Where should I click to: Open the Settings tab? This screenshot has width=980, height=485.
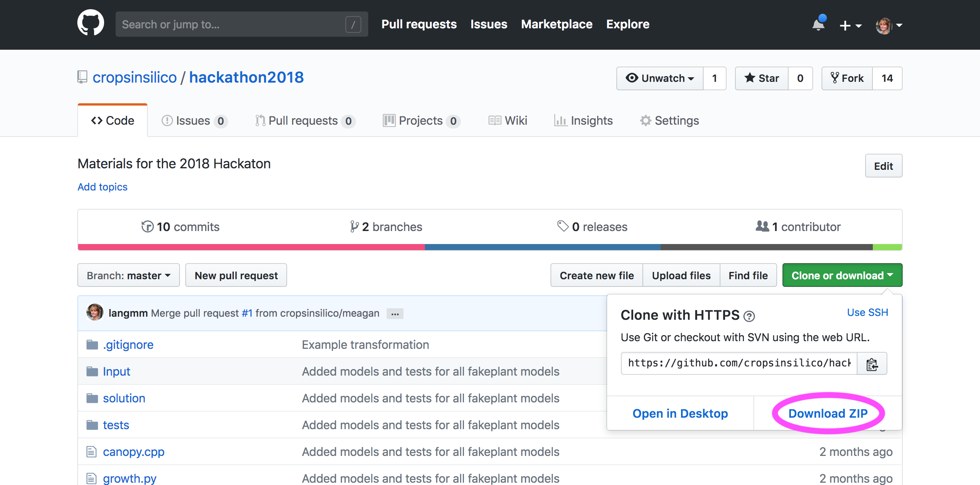pos(670,121)
